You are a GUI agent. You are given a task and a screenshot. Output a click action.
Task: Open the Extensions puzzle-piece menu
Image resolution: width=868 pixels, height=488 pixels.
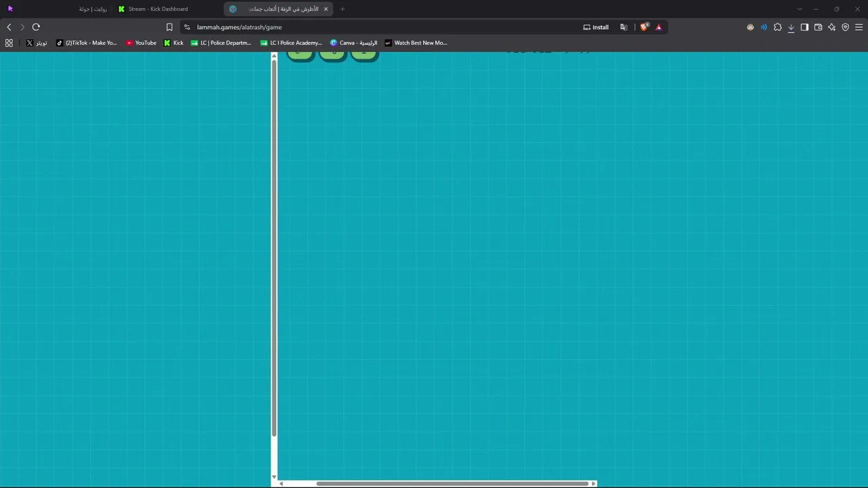[x=778, y=27]
